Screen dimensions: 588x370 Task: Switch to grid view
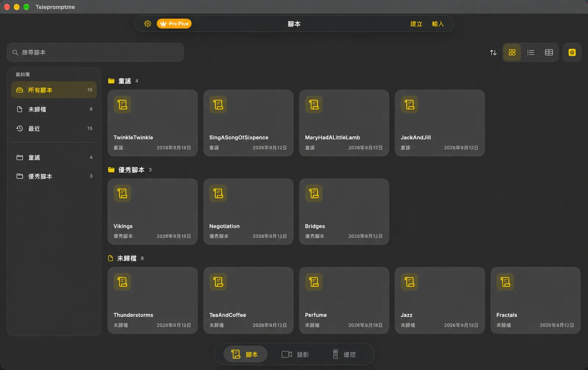click(512, 52)
